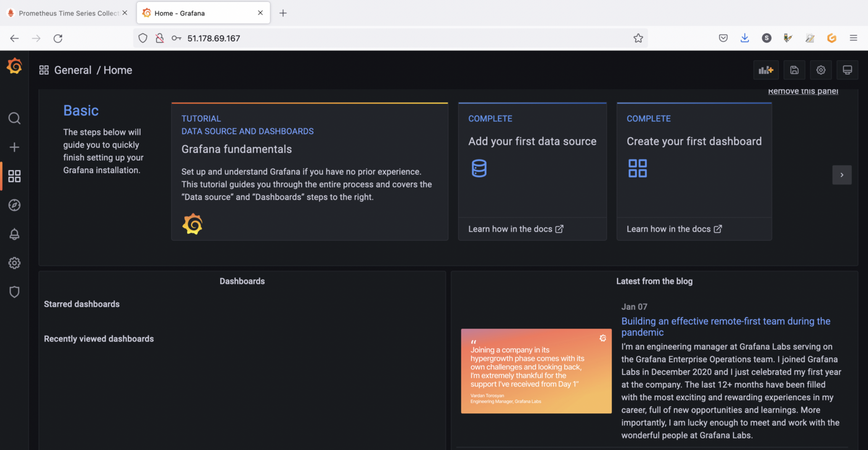Expand the next tutorial card with right chevron
This screenshot has width=868, height=450.
pos(842,175)
